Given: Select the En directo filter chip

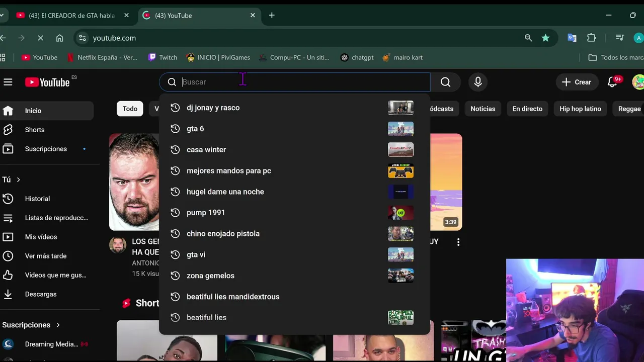Looking at the screenshot, I should pos(527,109).
